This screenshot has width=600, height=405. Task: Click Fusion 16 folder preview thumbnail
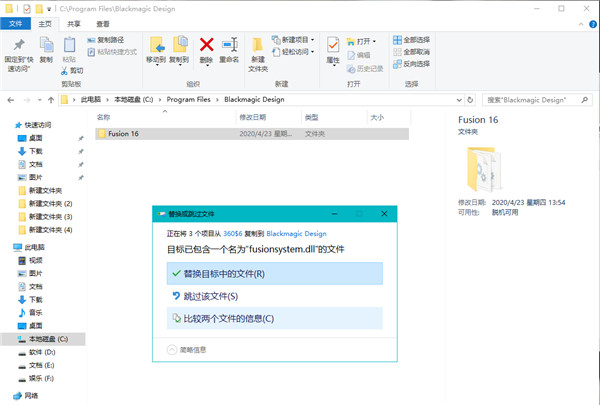click(x=483, y=169)
